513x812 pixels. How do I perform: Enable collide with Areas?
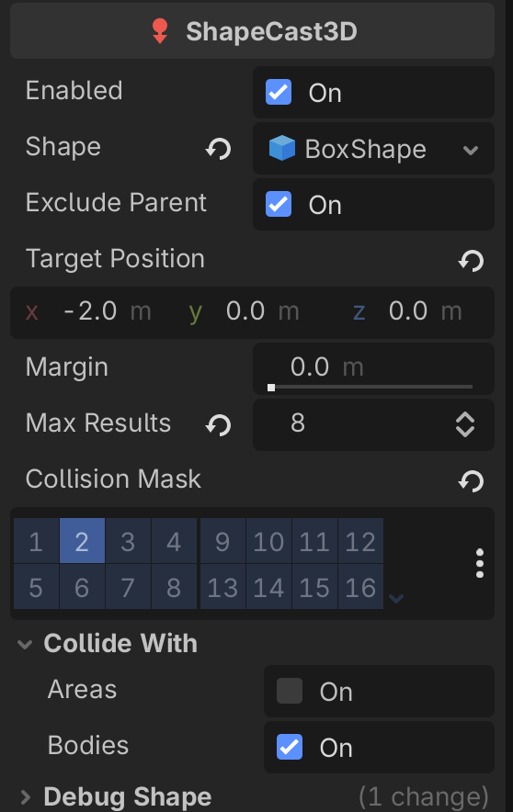tap(290, 691)
